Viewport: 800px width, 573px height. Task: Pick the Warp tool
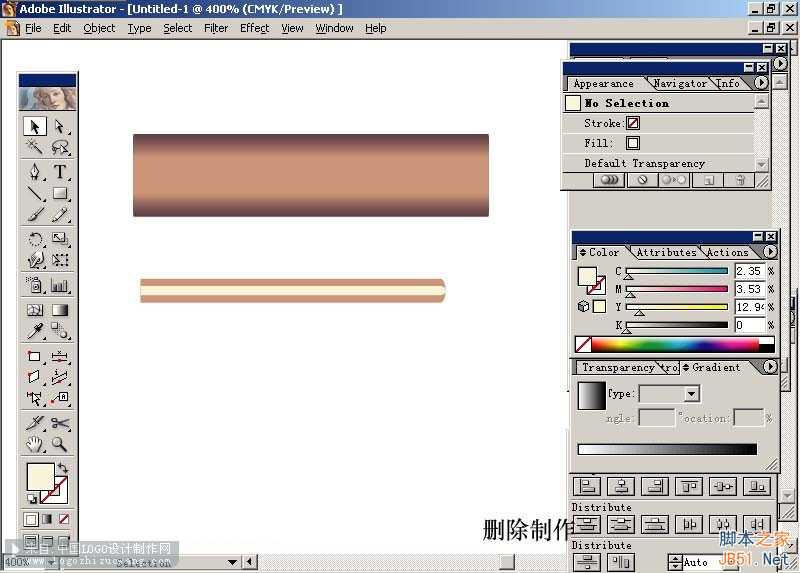click(x=35, y=260)
